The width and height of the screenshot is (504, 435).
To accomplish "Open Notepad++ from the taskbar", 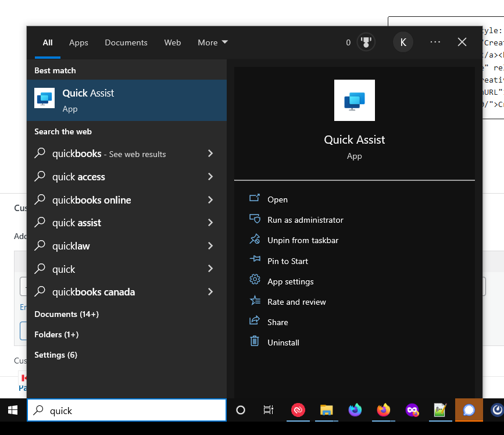I will point(441,410).
